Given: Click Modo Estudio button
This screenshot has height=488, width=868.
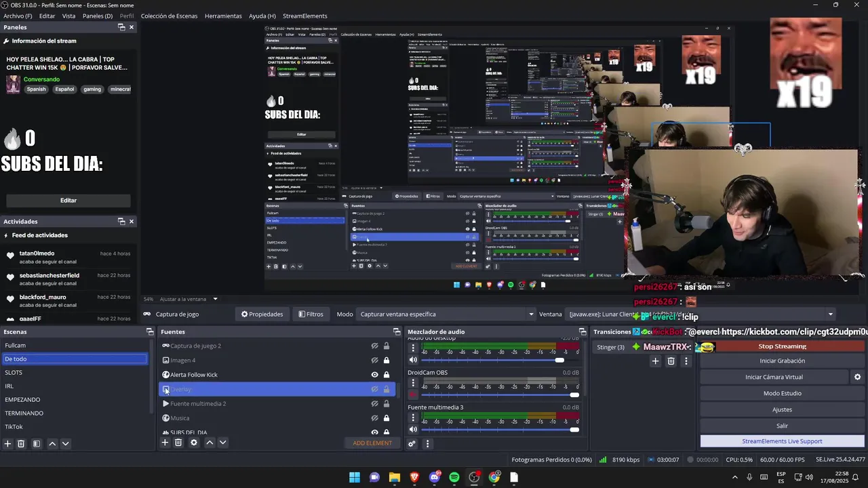Looking at the screenshot, I should [782, 393].
